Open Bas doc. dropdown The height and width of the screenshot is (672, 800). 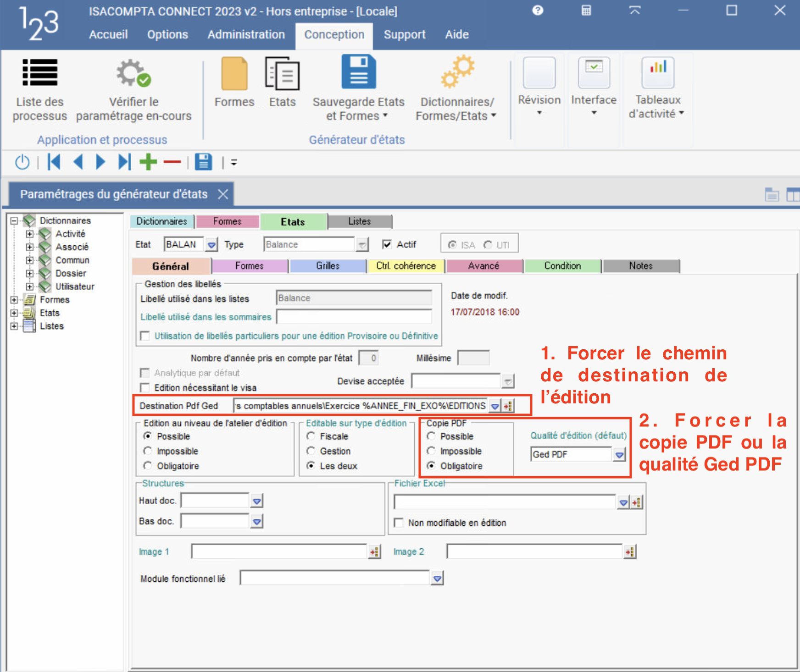(257, 521)
